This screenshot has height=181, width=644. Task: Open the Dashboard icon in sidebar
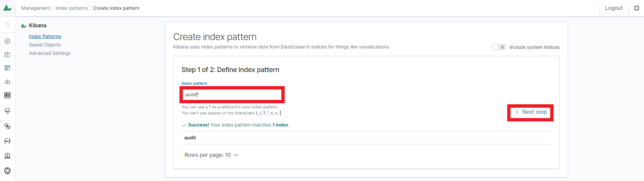click(x=7, y=68)
